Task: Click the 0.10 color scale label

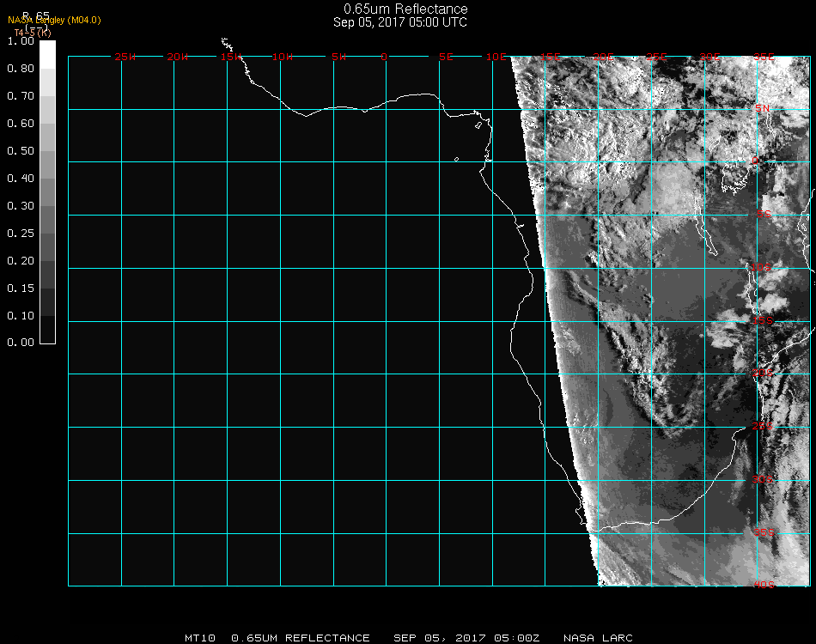Action: pyautogui.click(x=21, y=316)
